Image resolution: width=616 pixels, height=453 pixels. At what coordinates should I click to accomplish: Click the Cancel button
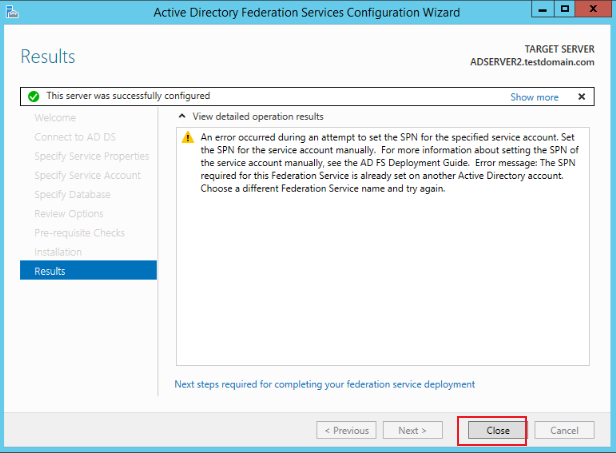564,431
